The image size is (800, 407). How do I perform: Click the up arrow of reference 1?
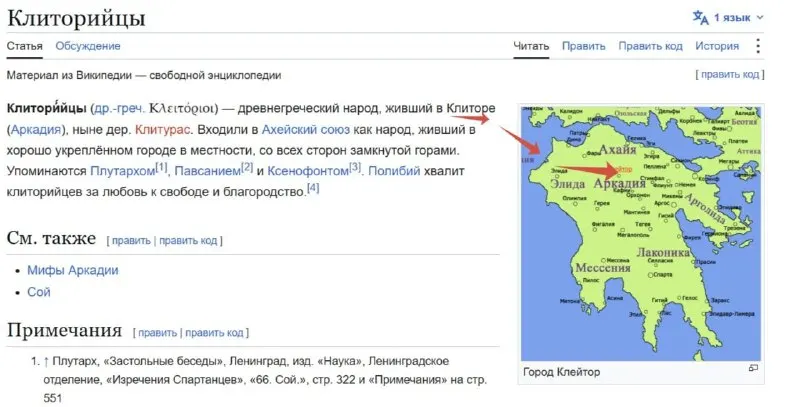46,362
